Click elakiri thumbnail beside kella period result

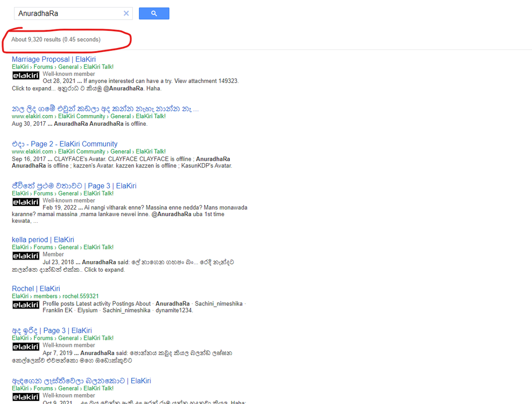pyautogui.click(x=26, y=256)
